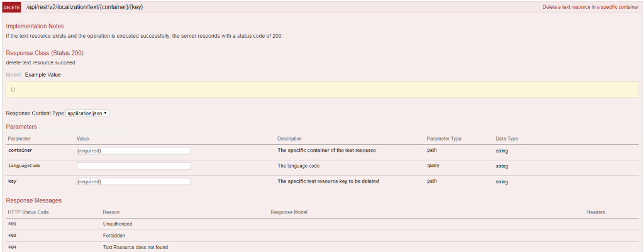This screenshot has width=644, height=252.
Task: Select the 404 status code entry
Action: tap(13, 247)
